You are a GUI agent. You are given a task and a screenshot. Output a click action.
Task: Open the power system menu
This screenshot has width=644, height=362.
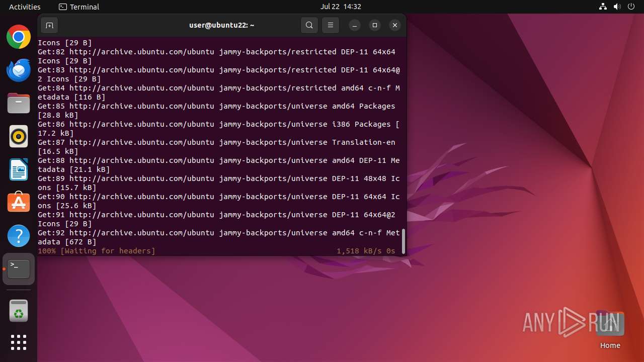coord(631,7)
